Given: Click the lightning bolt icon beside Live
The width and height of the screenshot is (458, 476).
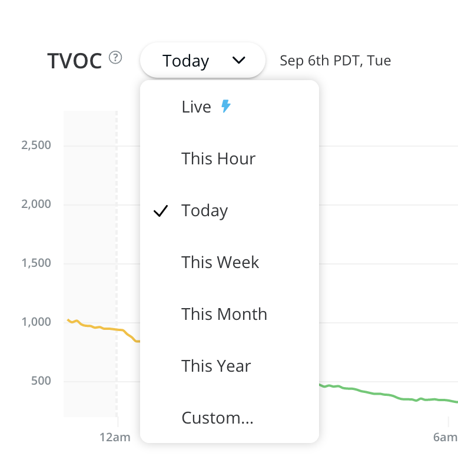Looking at the screenshot, I should tap(225, 107).
